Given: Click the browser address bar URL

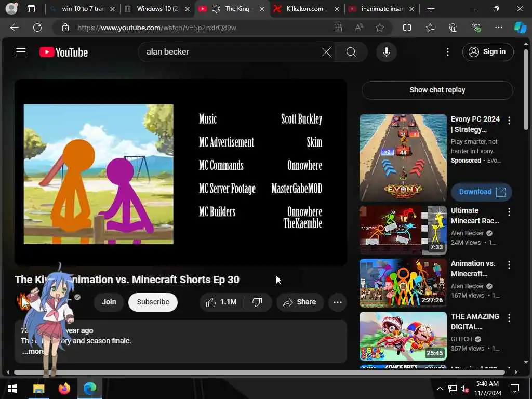Looking at the screenshot, I should click(157, 28).
